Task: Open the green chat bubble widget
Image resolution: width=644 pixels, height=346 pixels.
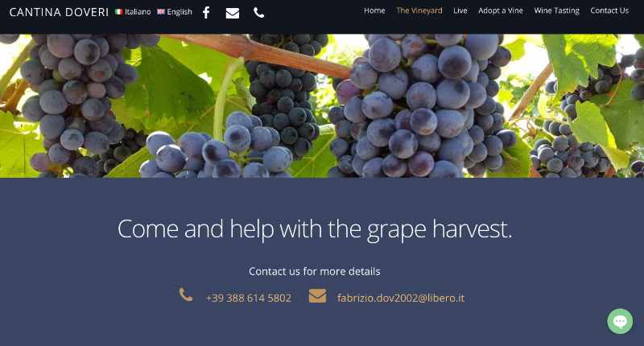Action: click(620, 321)
